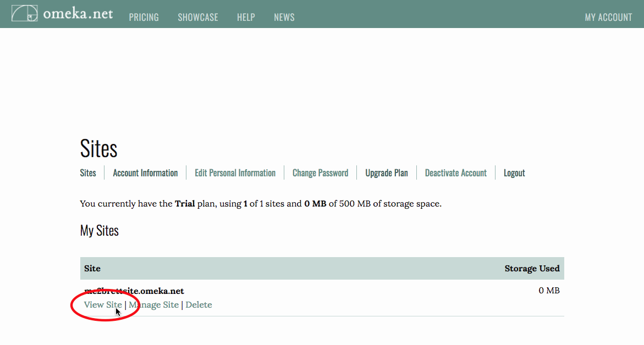
Task: Click the omeka.net wordmark in header
Action: 78,14
